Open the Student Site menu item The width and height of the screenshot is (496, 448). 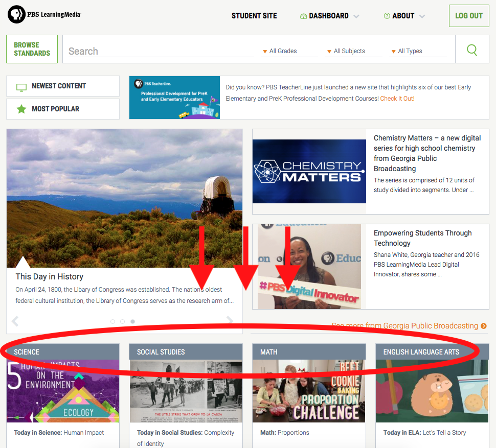click(x=254, y=16)
